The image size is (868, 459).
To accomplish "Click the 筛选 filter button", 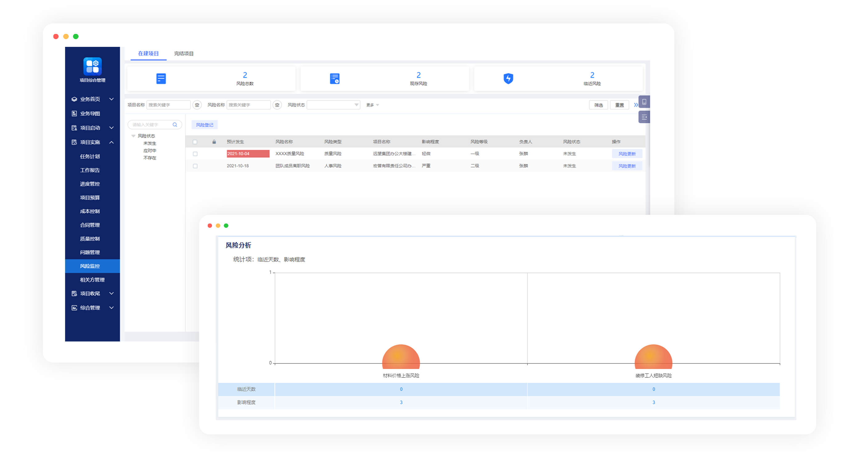I will tap(598, 105).
